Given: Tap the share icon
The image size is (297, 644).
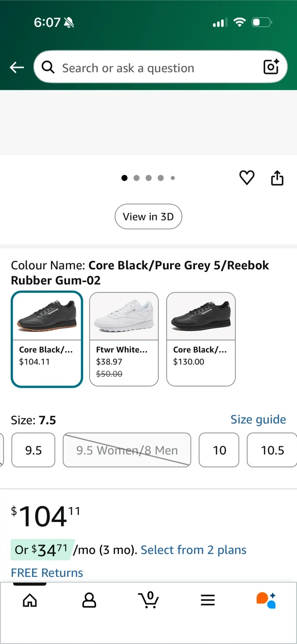Looking at the screenshot, I should tap(277, 178).
